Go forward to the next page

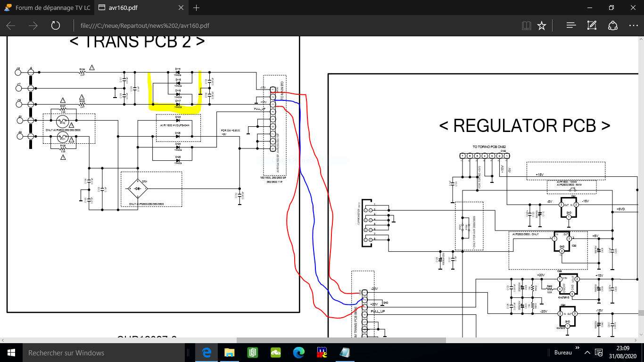coord(33,25)
